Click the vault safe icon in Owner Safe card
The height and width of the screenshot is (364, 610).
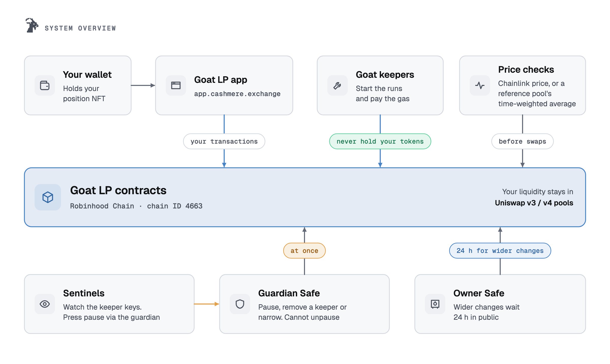[x=435, y=304]
